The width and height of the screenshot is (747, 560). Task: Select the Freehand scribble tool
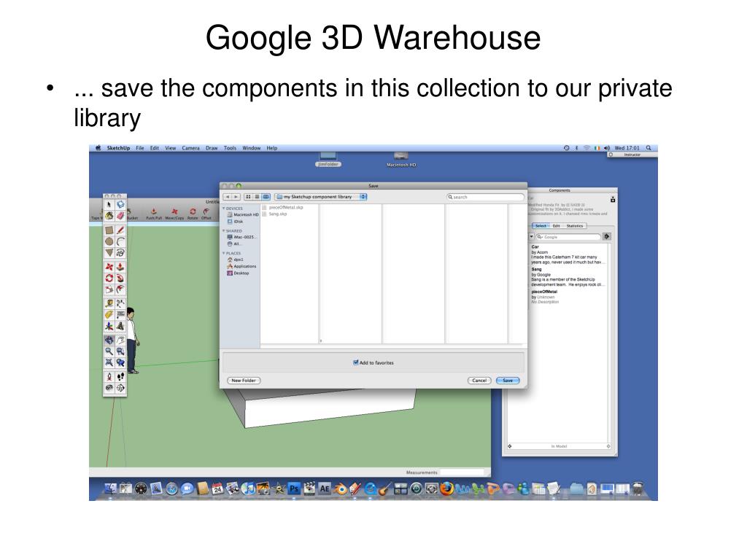click(x=120, y=252)
